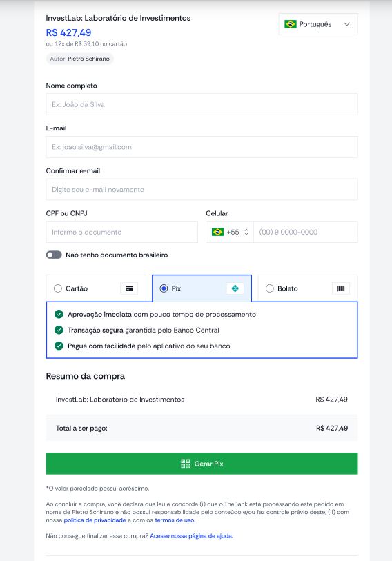Click the barcode icon beside Boleto
392x561 pixels.
(x=341, y=288)
